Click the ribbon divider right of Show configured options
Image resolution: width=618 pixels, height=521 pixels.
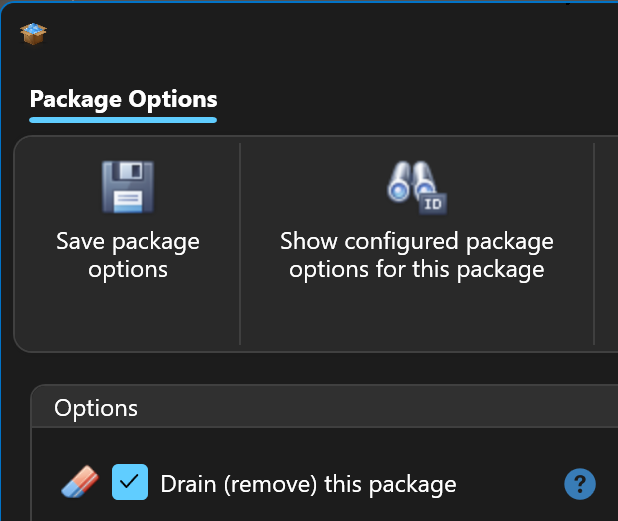(x=594, y=243)
